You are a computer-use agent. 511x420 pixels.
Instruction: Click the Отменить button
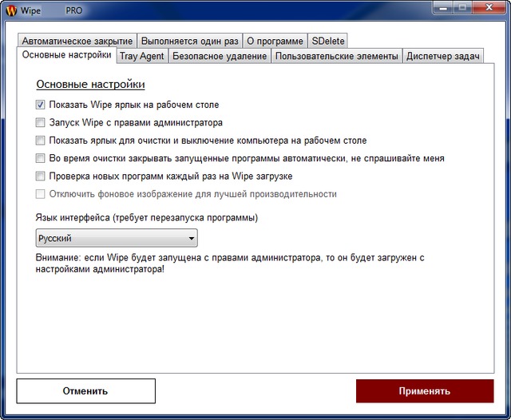tap(85, 391)
